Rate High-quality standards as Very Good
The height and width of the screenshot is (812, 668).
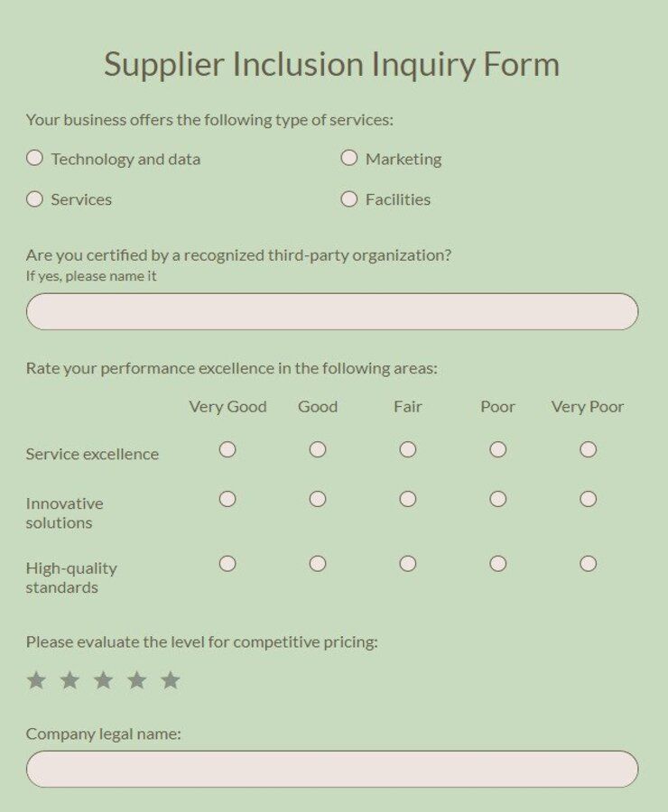pos(227,564)
